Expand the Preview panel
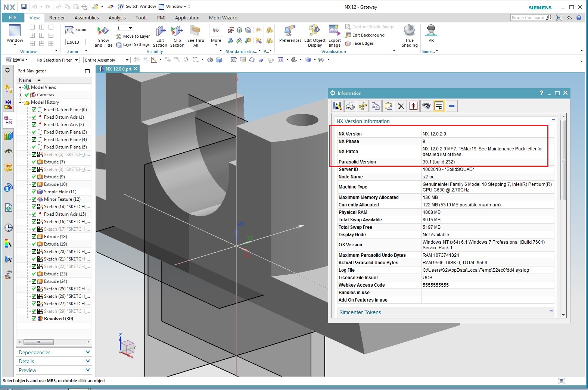The height and width of the screenshot is (390, 588). point(54,370)
